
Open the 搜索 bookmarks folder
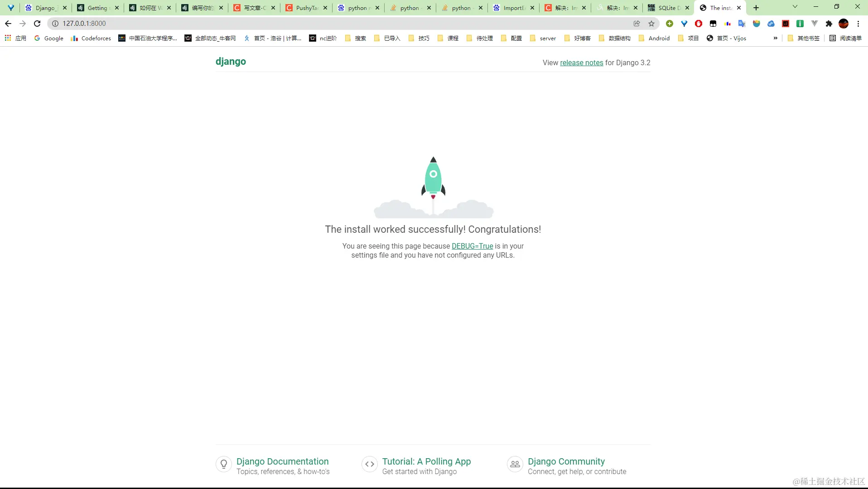pos(356,38)
